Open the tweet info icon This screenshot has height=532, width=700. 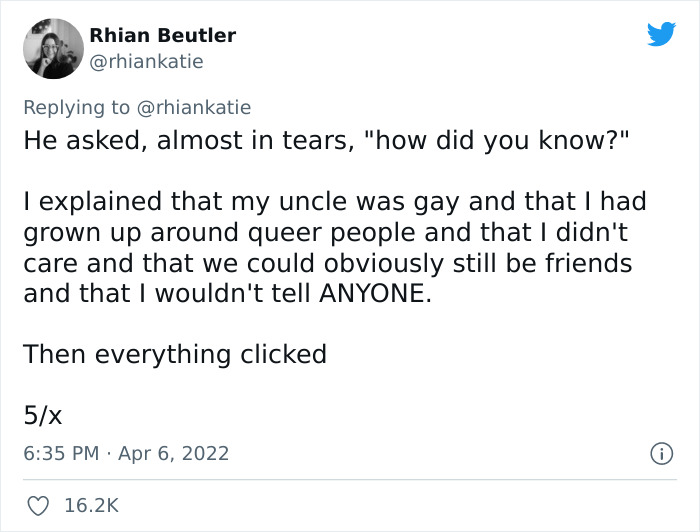click(660, 453)
